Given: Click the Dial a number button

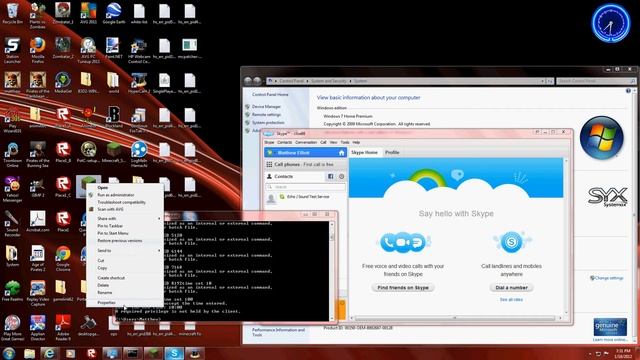Looking at the screenshot, I should coord(511,288).
